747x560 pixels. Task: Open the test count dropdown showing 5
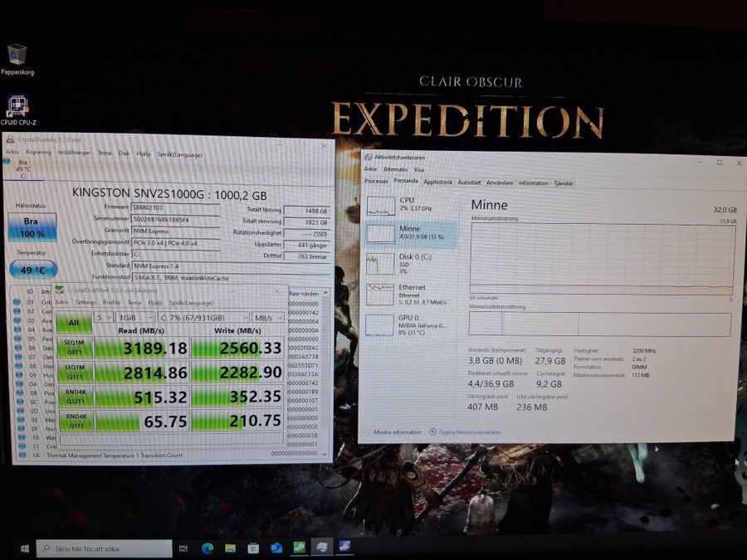[104, 317]
